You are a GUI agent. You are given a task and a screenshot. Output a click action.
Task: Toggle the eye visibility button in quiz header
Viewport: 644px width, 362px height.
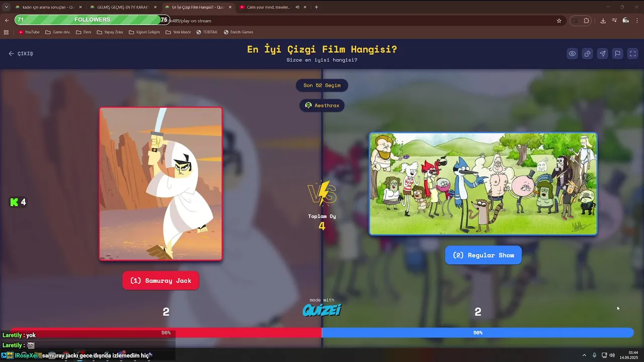(572, 54)
